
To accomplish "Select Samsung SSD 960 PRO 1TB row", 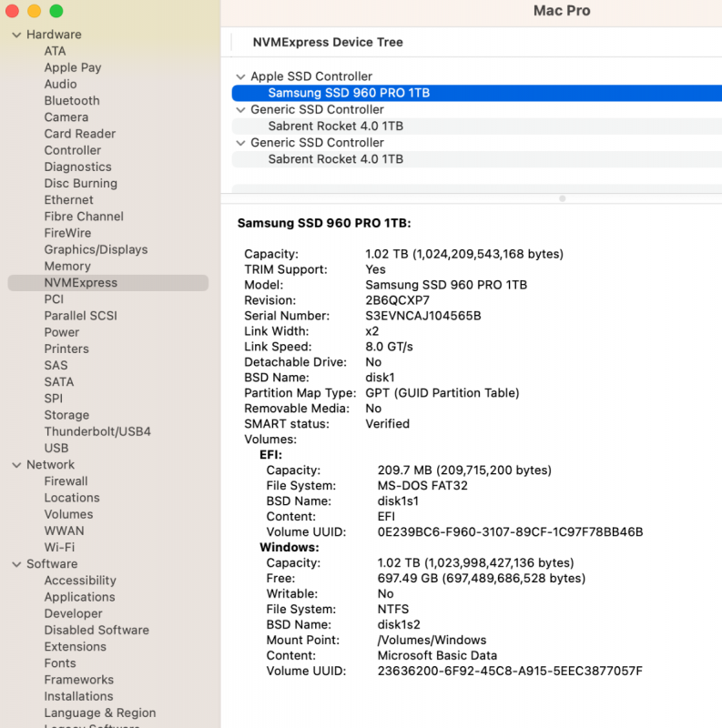I will pos(477,93).
